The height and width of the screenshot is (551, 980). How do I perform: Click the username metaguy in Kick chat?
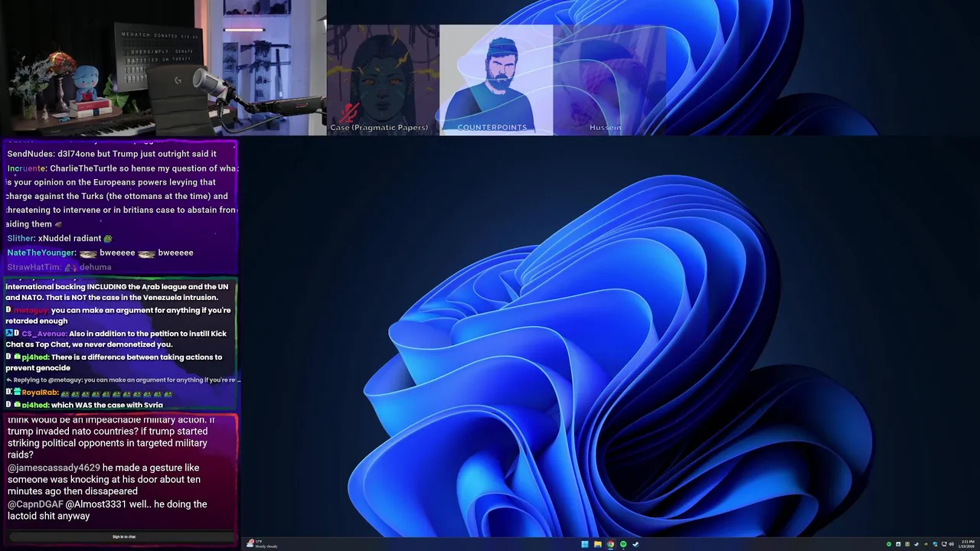[31, 310]
